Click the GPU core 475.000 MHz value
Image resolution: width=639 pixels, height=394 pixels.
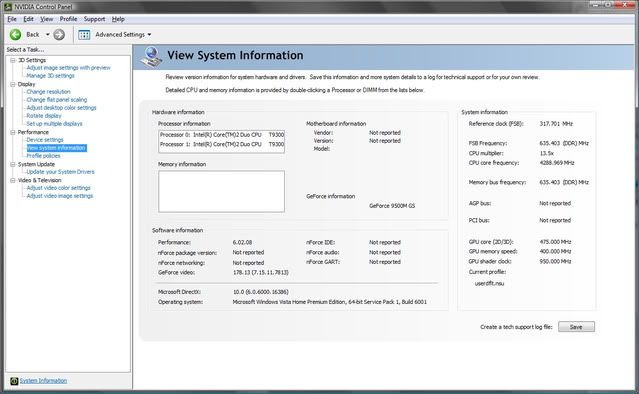click(555, 242)
